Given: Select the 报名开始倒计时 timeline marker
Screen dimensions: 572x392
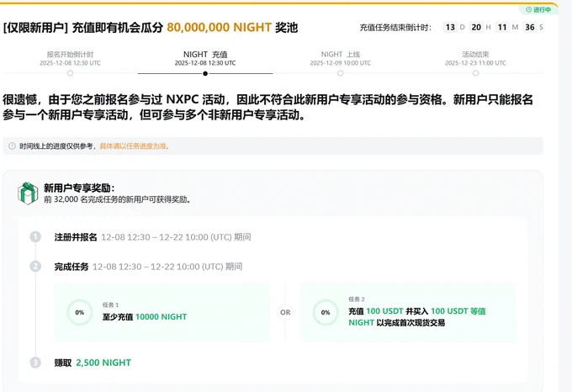Looking at the screenshot, I should (70, 73).
